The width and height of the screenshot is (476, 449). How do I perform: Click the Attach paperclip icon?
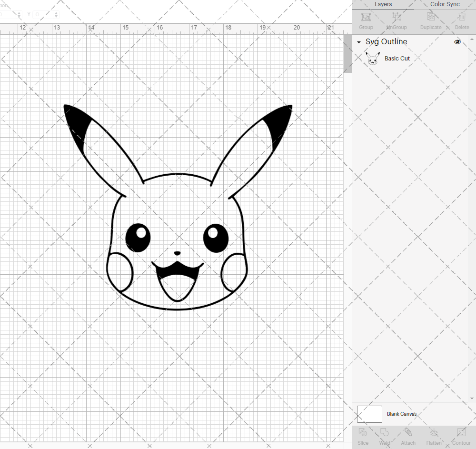coord(408,432)
